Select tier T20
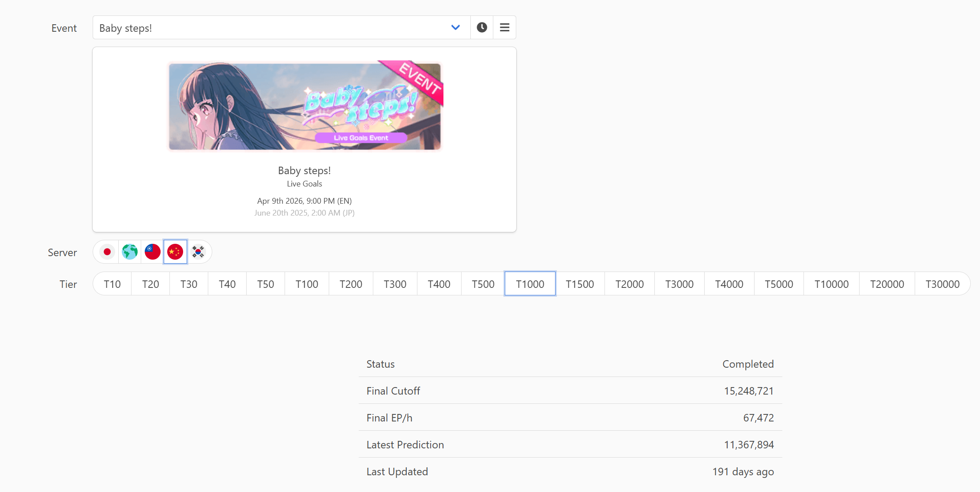Screen dimensions: 980x492 (x=150, y=284)
